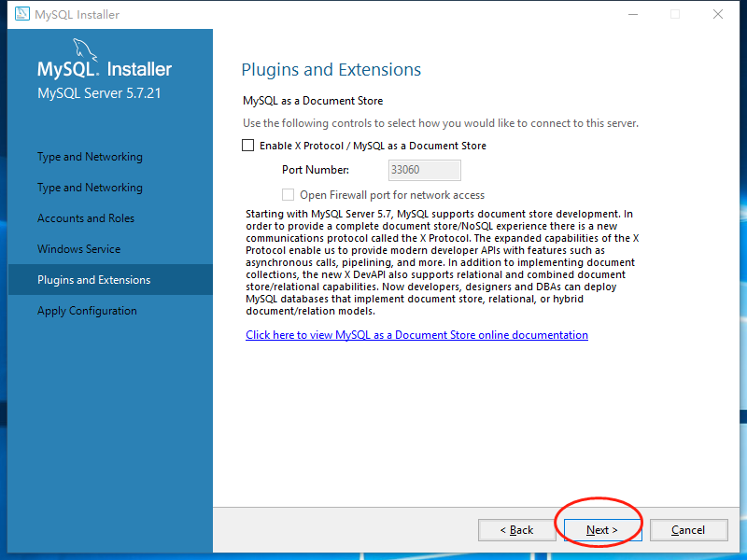Select Accounts and Roles step
Image resolution: width=747 pixels, height=560 pixels.
coord(86,218)
